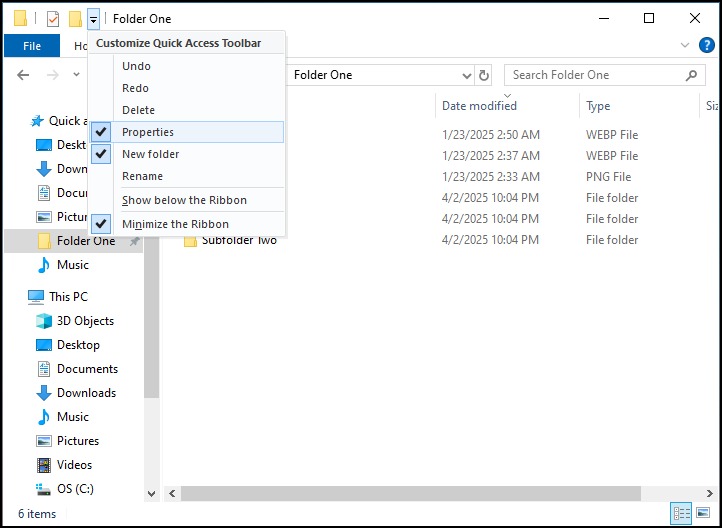The image size is (722, 528).
Task: Uncheck Properties in Customize Quick Access menu
Action: coord(148,132)
